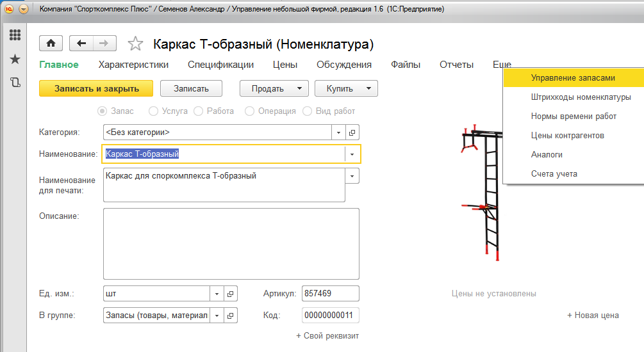Focus the Наименование для печати field

click(x=224, y=185)
